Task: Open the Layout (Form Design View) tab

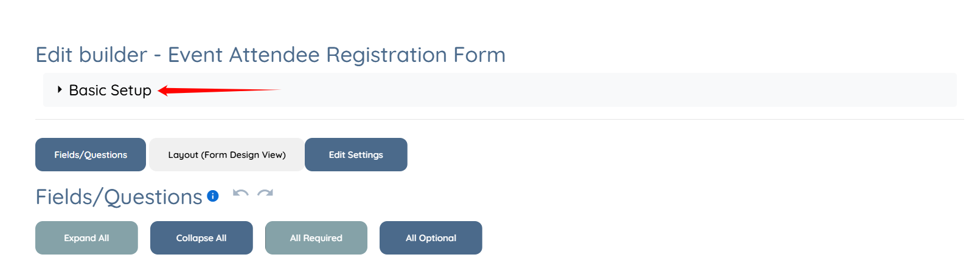Action: pos(226,155)
